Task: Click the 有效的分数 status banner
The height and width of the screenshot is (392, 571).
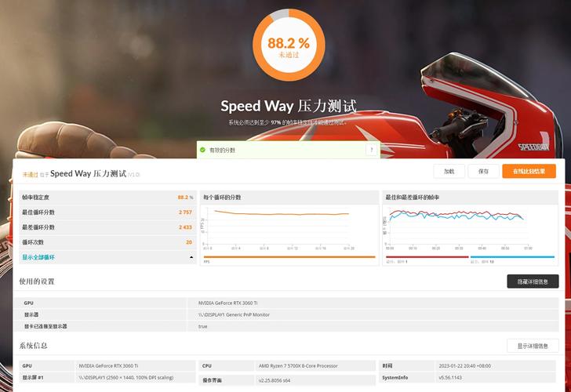Action: click(x=286, y=150)
